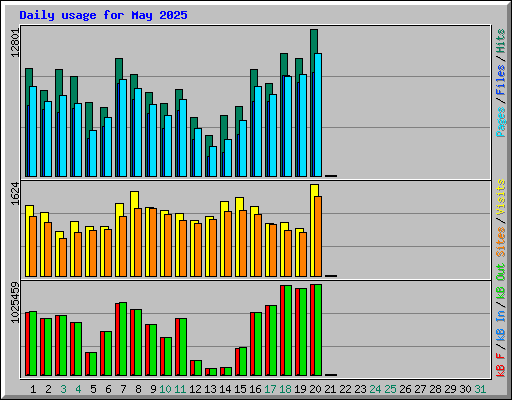Click the 'Hits' legend label

(501, 41)
